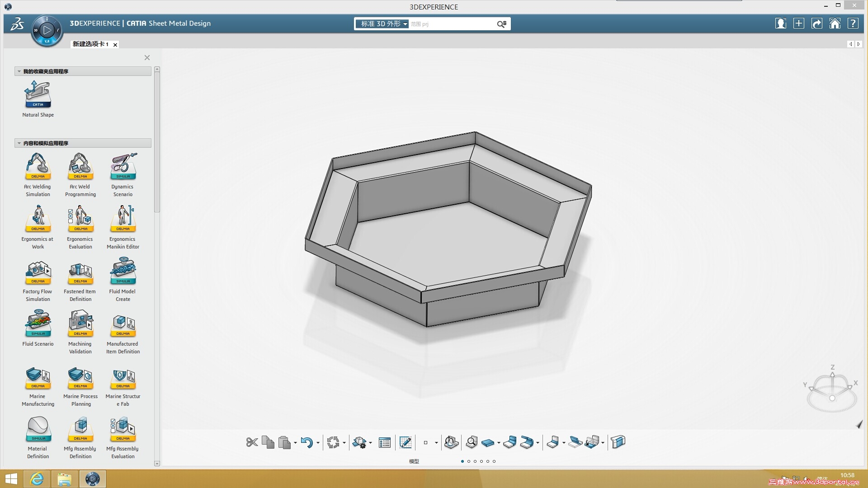
Task: Select the 新建选项卡1 tab
Action: tap(90, 44)
